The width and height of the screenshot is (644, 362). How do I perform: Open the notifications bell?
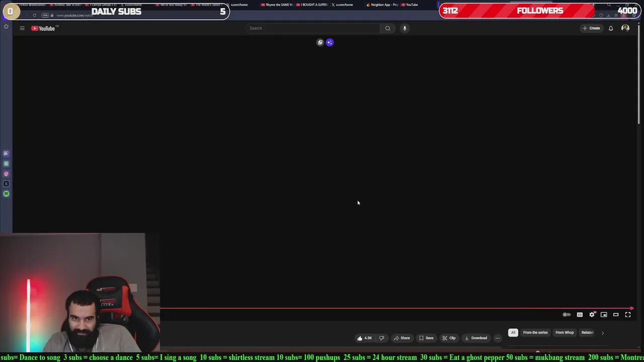[x=611, y=28]
